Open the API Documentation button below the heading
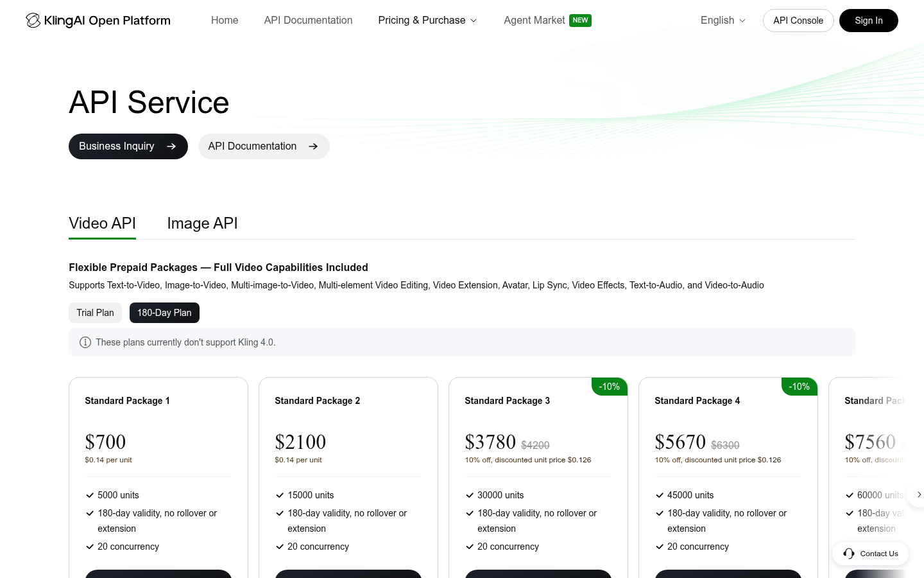Screen dimensions: 924x578 (x=264, y=146)
